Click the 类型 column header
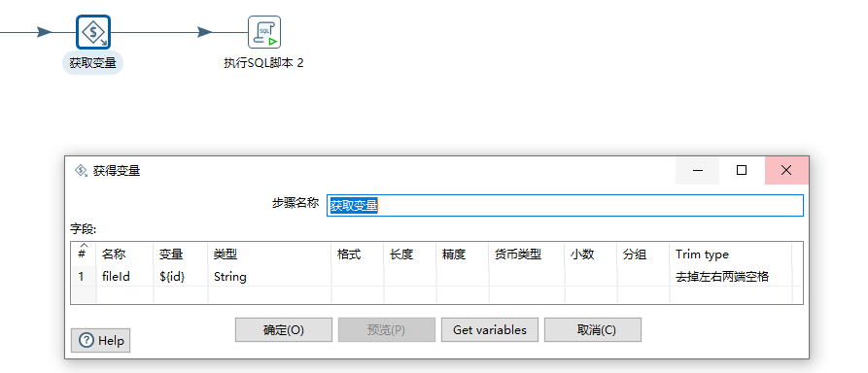This screenshot has width=868, height=373. coord(269,254)
